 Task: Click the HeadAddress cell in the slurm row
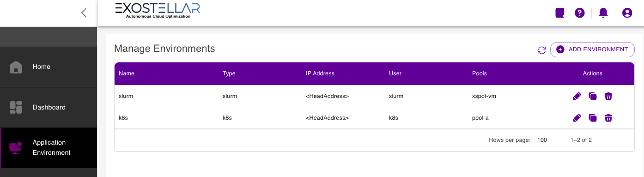tap(327, 96)
